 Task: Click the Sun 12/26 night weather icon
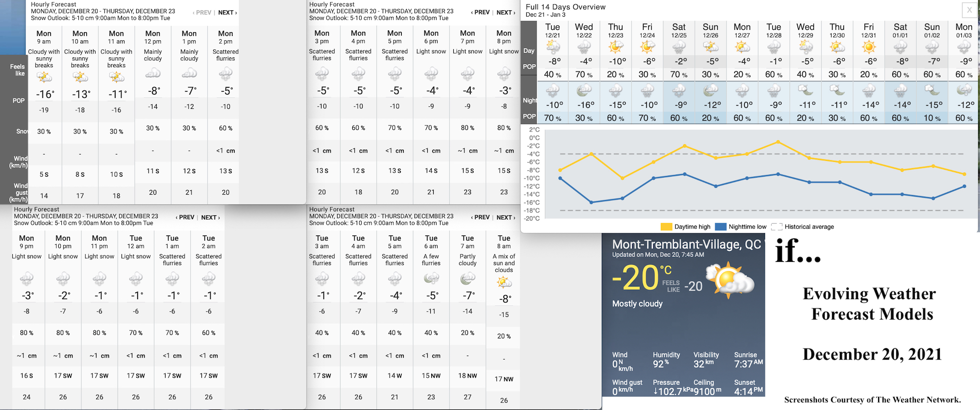(710, 91)
